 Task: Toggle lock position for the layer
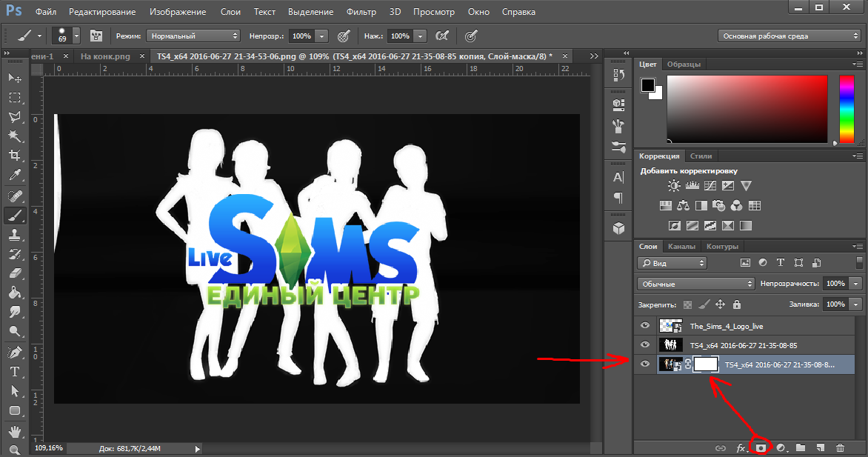(x=720, y=304)
